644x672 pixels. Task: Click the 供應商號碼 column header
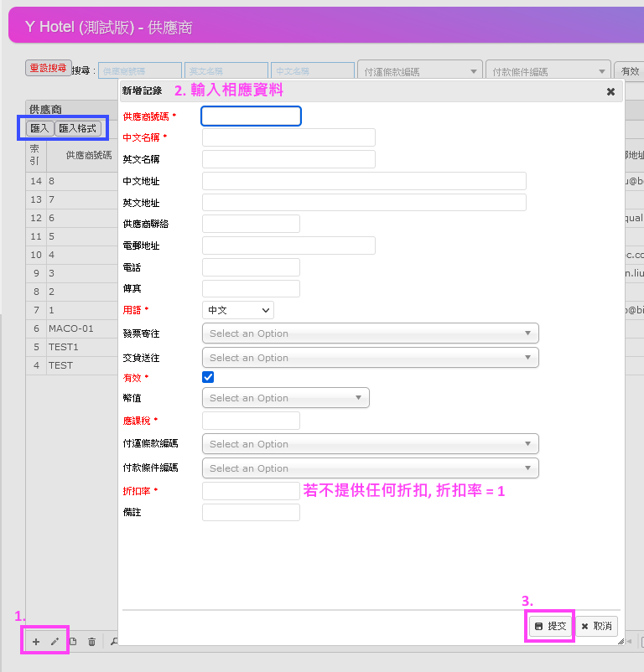pos(82,155)
